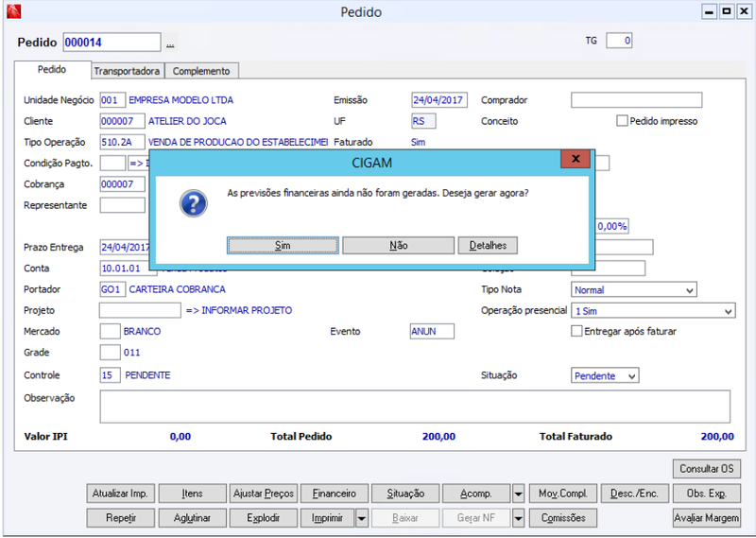Image resolution: width=756 pixels, height=538 pixels.
Task: Click the bottom Situação button
Action: coord(405,494)
